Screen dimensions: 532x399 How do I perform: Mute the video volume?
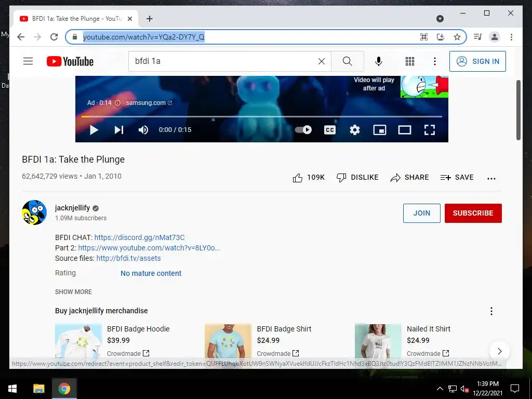143,130
